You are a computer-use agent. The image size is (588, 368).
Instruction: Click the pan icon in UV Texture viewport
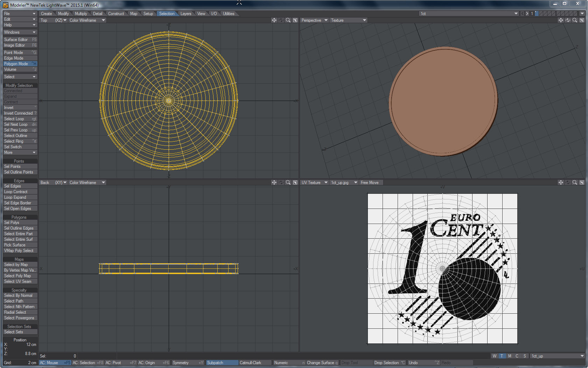click(561, 183)
